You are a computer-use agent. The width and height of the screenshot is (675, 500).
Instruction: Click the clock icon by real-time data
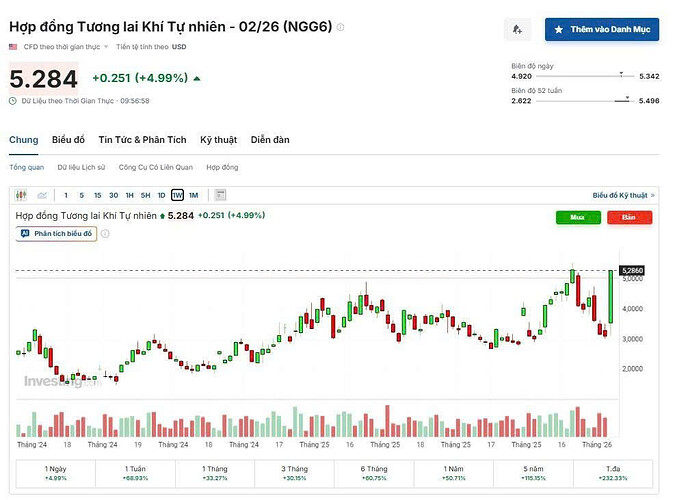click(x=13, y=100)
